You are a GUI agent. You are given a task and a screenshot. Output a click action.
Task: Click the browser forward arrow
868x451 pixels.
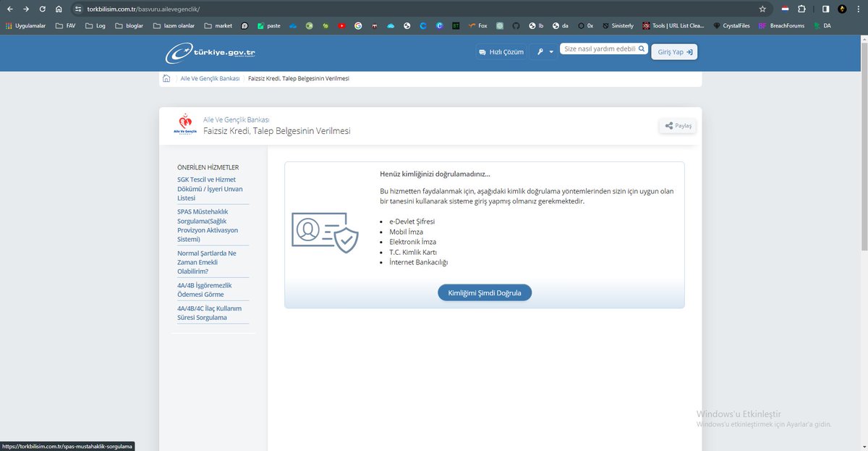(x=26, y=9)
